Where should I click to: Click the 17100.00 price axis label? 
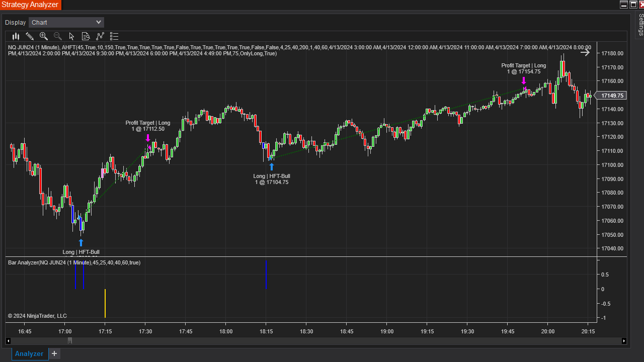(x=612, y=165)
